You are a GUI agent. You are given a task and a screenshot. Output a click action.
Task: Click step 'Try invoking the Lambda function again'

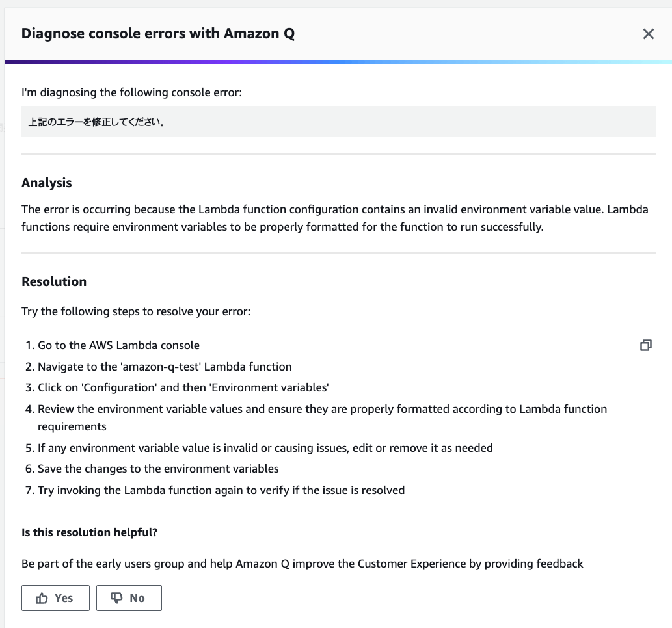221,490
